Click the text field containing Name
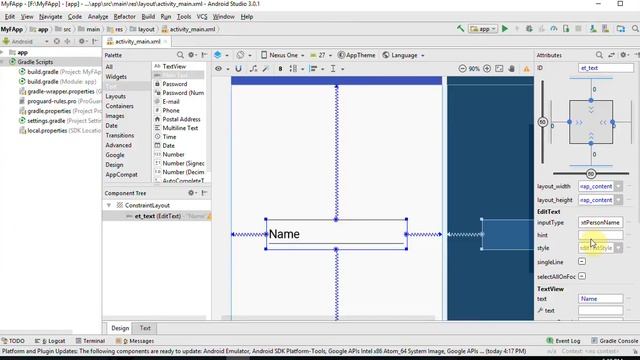 pos(600,298)
